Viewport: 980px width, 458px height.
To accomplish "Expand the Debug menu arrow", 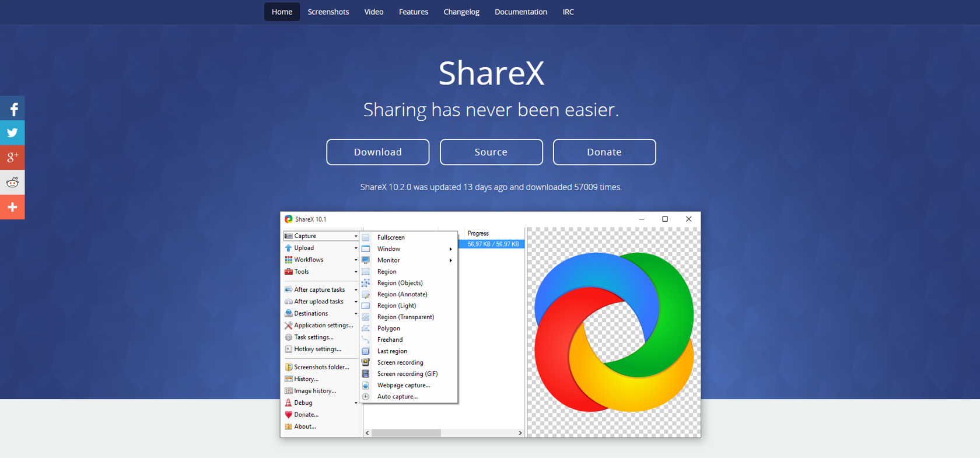I will 356,403.
